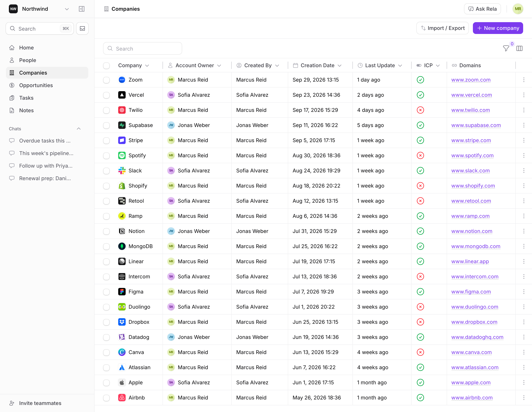The image size is (532, 412).
Task: Open www.supabase.com link
Action: (x=476, y=125)
